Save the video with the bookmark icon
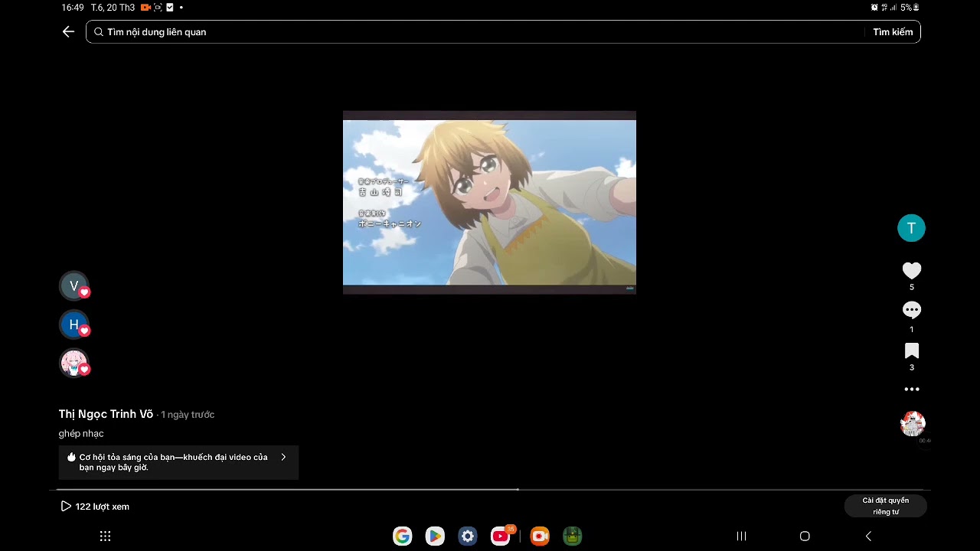 [x=911, y=350]
